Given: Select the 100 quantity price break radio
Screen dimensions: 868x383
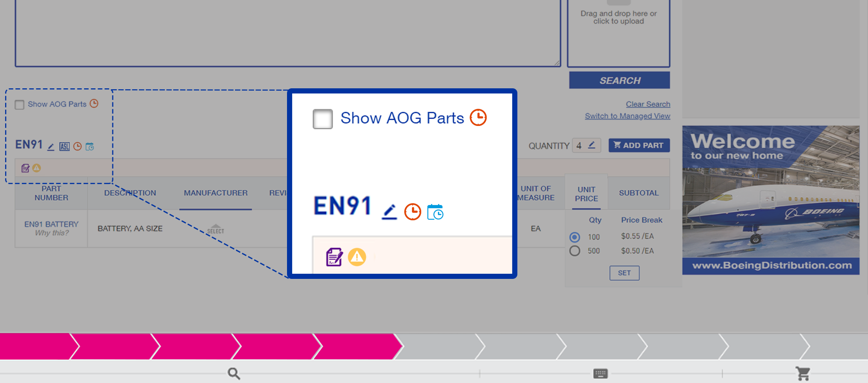Looking at the screenshot, I should pos(575,237).
